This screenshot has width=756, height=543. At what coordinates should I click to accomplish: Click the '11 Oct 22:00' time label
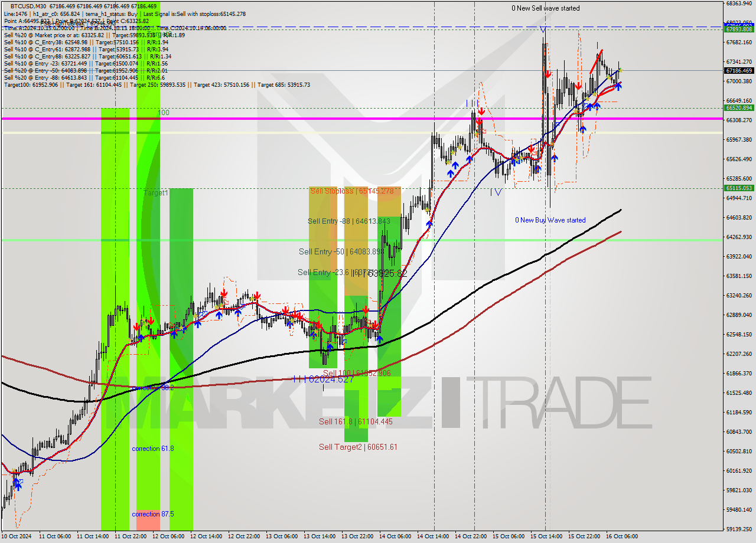point(130,537)
